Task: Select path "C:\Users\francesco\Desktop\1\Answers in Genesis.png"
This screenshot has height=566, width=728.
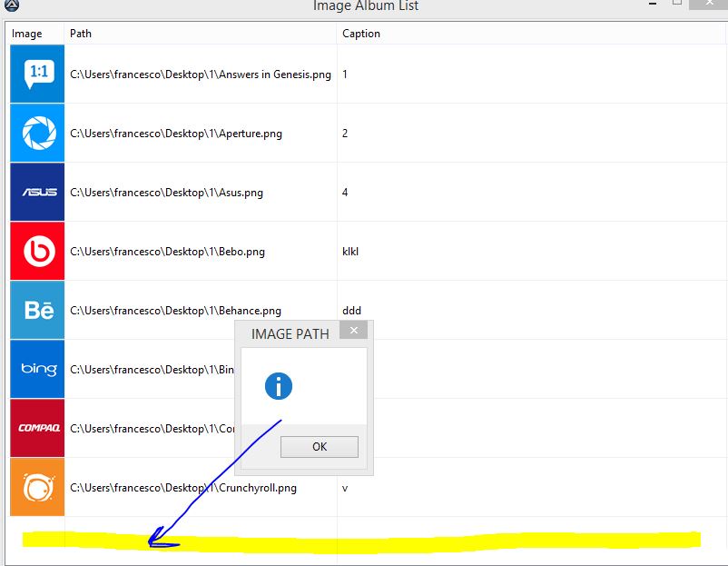Action: pyautogui.click(x=201, y=74)
